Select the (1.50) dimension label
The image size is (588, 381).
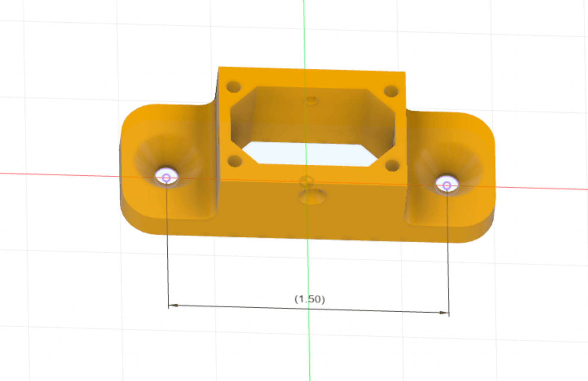pyautogui.click(x=310, y=299)
